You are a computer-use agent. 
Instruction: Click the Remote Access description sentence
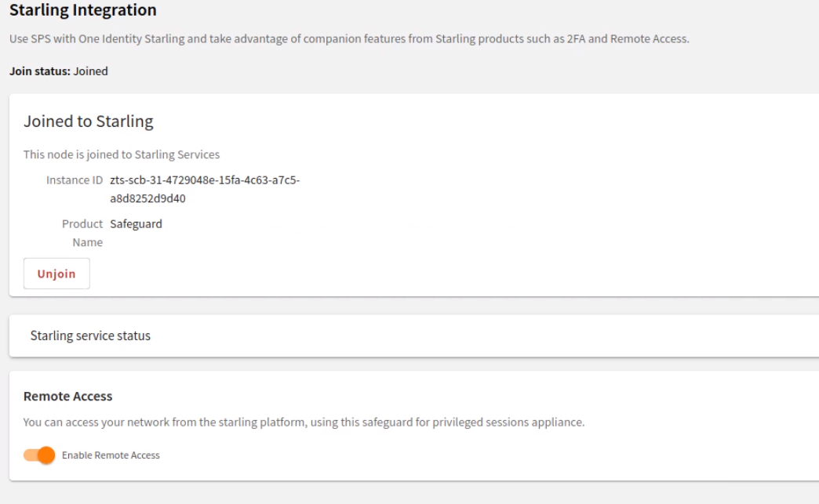304,422
